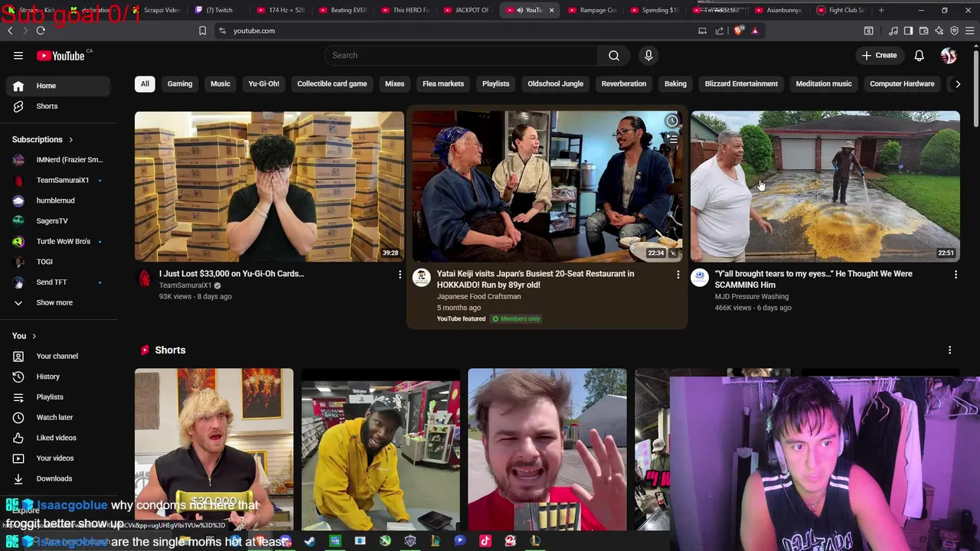Select Collectible card game chip
Image resolution: width=980 pixels, height=551 pixels.
tap(332, 84)
